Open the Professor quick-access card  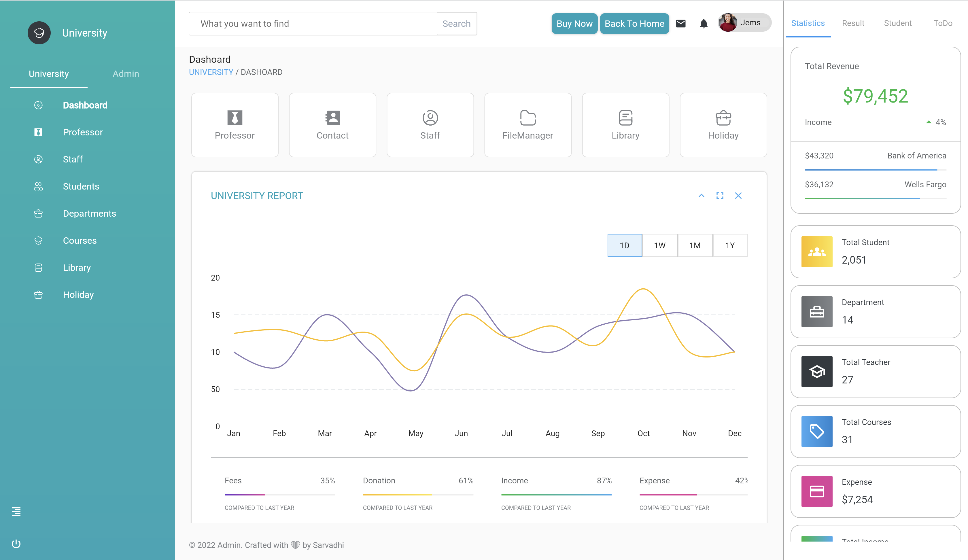coord(235,125)
